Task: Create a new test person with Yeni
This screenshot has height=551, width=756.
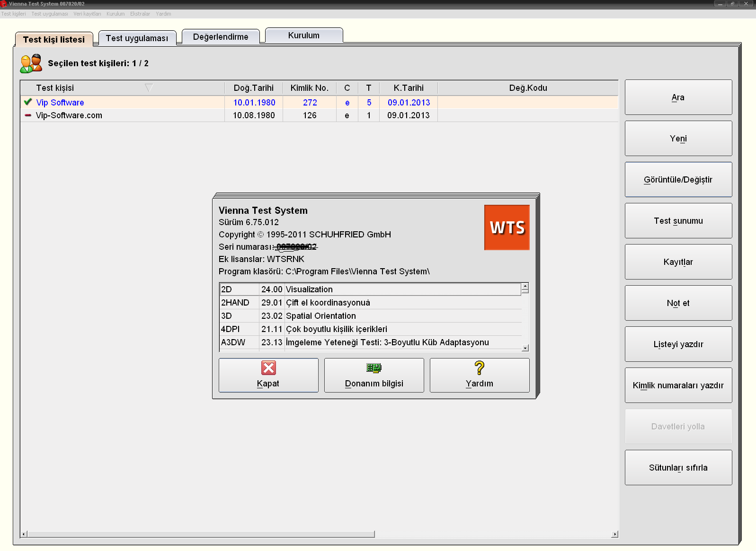Action: (678, 138)
